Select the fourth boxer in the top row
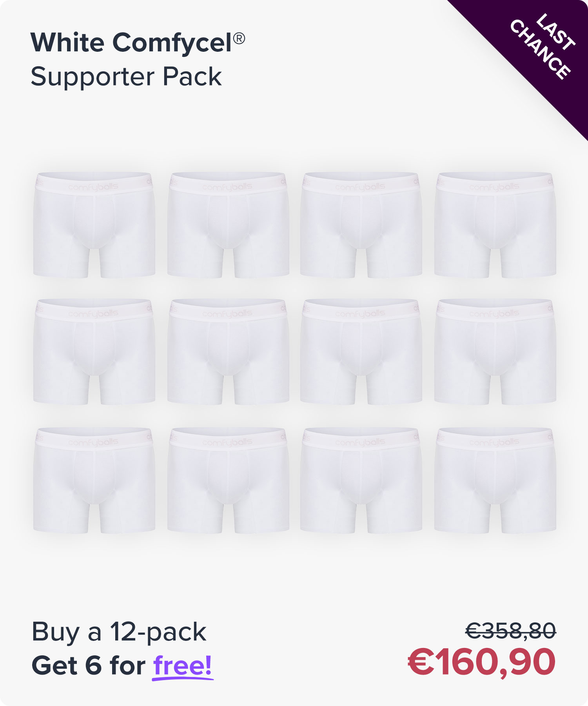 click(495, 225)
